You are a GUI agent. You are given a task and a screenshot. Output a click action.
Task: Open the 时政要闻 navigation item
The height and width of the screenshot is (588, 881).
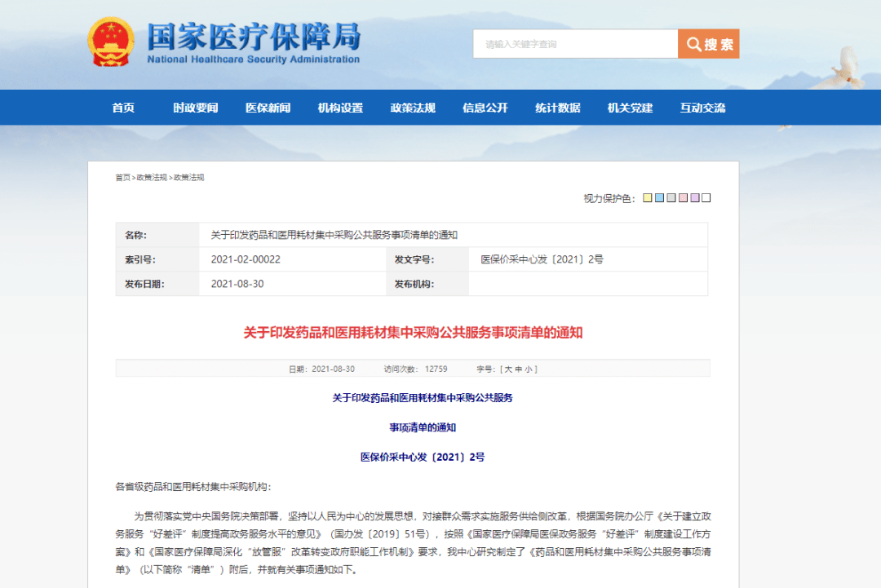[x=196, y=108]
